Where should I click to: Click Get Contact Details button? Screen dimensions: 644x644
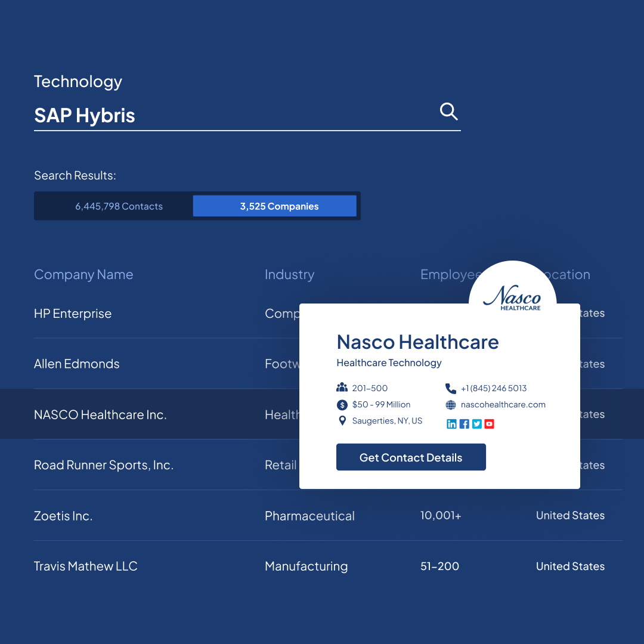(x=411, y=457)
